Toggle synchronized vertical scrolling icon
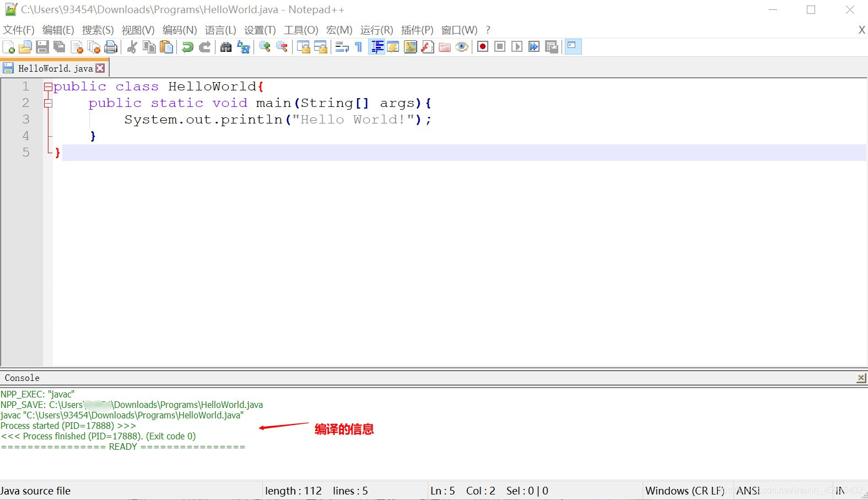 click(303, 47)
